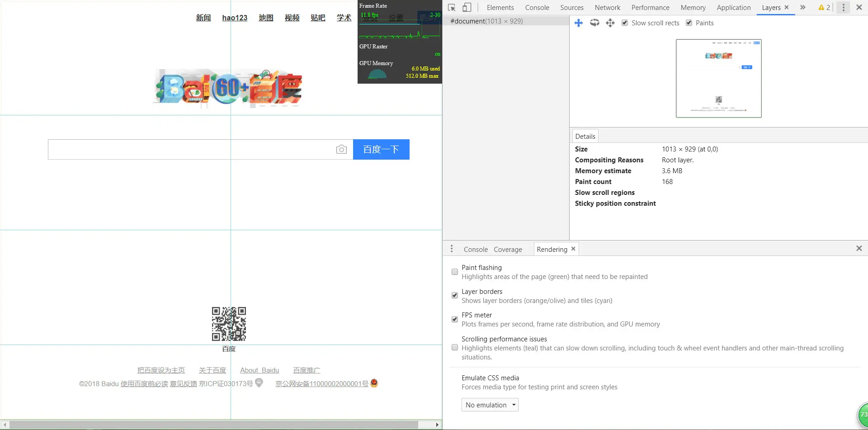Close the DevTools panel
Viewport: 868px width, 430px height.
coord(859,8)
